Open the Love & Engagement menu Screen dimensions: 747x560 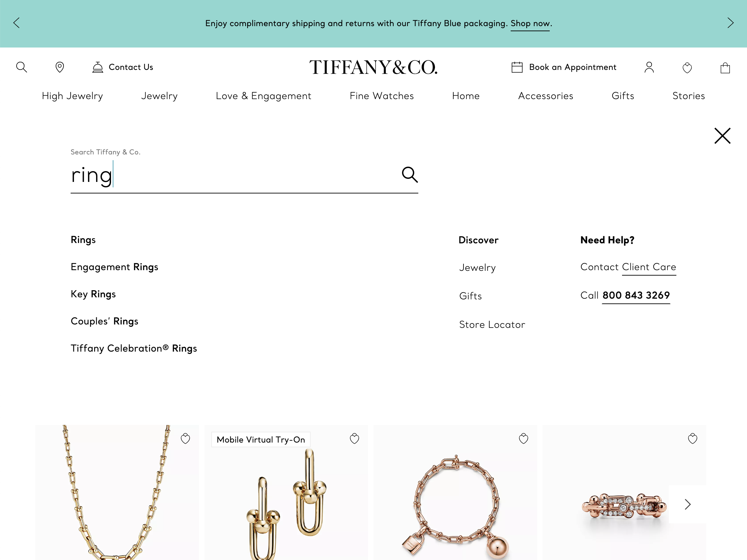(263, 96)
